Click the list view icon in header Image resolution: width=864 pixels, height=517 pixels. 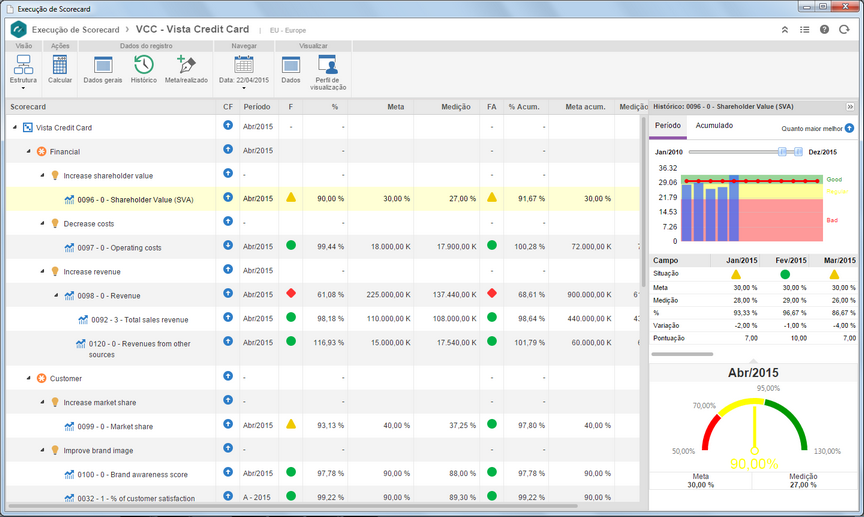[x=804, y=30]
